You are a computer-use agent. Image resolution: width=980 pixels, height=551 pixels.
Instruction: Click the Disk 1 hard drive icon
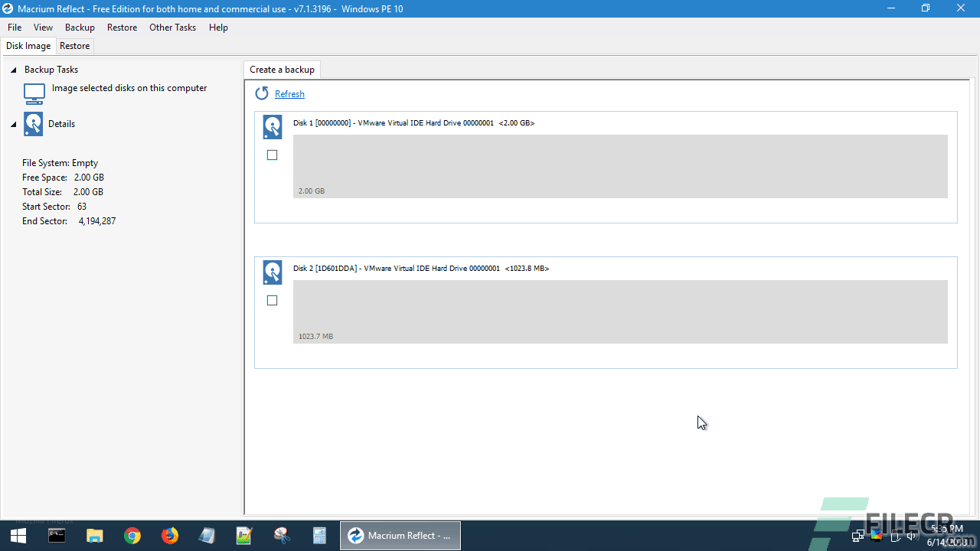click(x=273, y=126)
